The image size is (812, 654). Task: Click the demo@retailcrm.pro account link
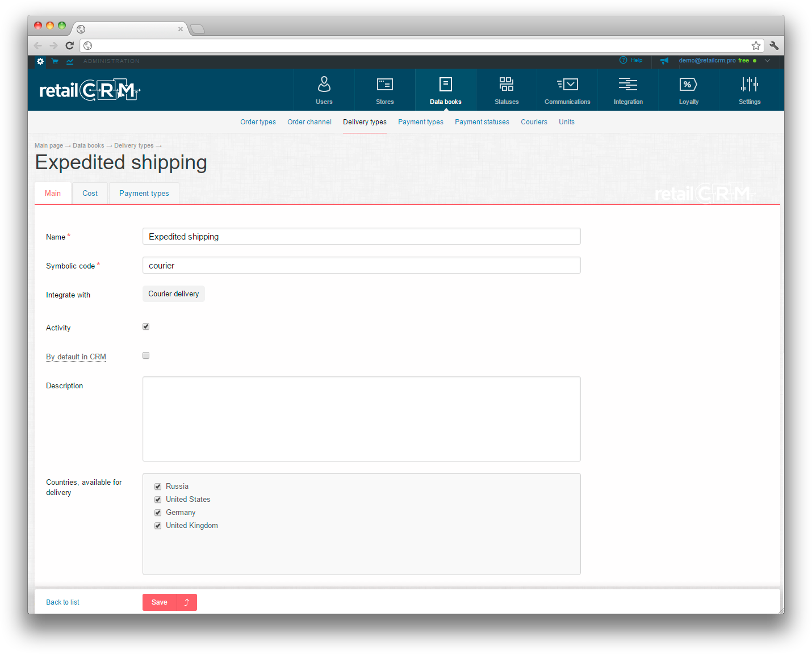click(x=707, y=60)
